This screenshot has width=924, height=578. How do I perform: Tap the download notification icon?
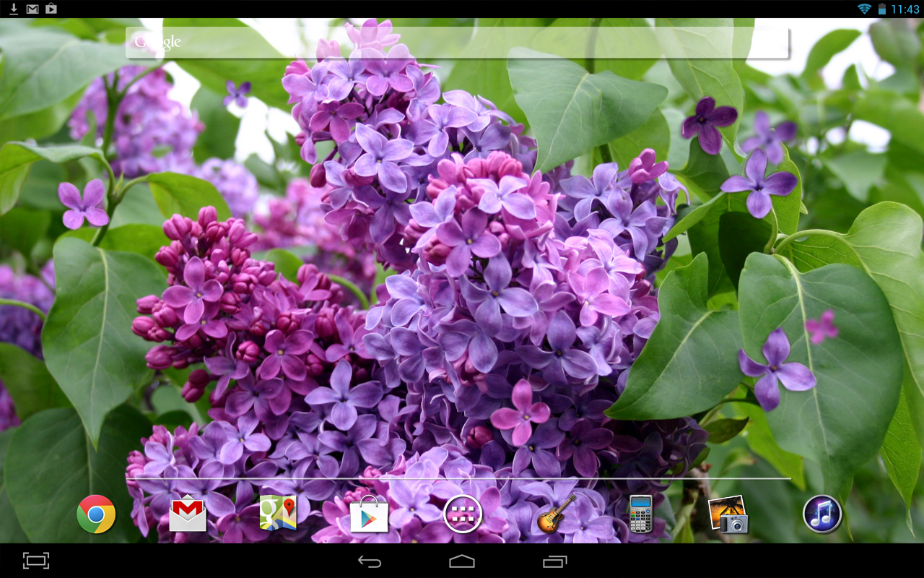[14, 9]
